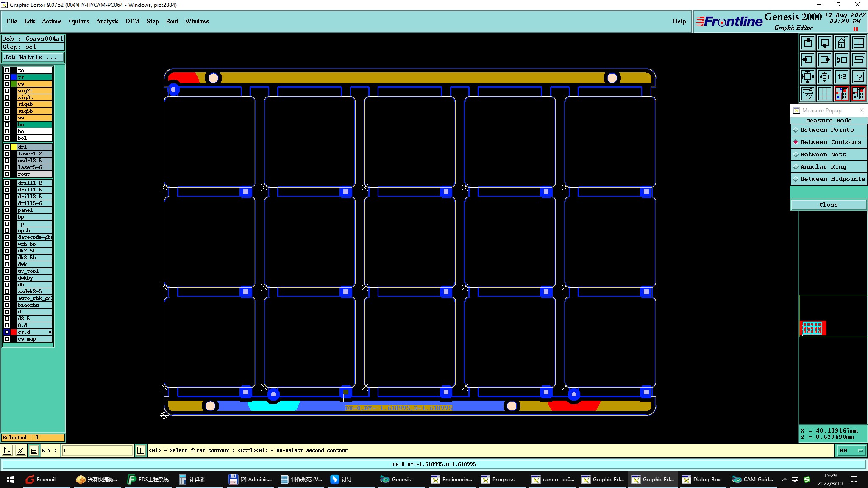Click the pan up icon
The image size is (868, 488).
(808, 43)
